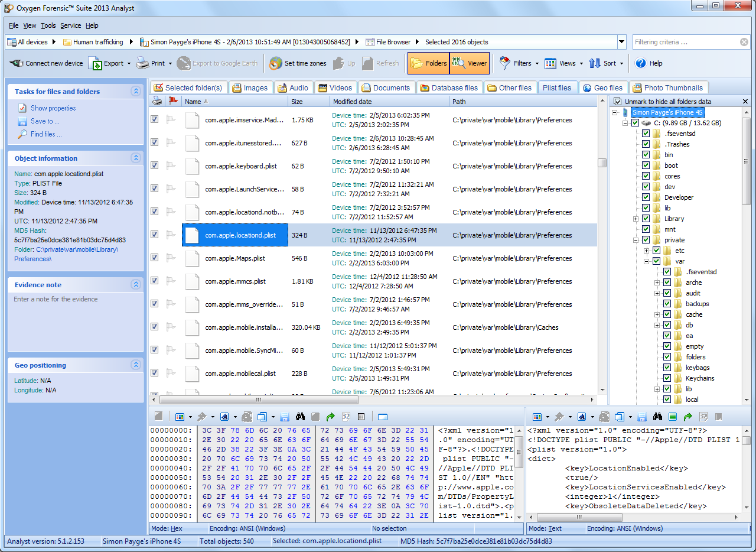Collapse the 'Tasks for files and folders' panel
Viewport: 756px width, 552px height.
(x=136, y=91)
